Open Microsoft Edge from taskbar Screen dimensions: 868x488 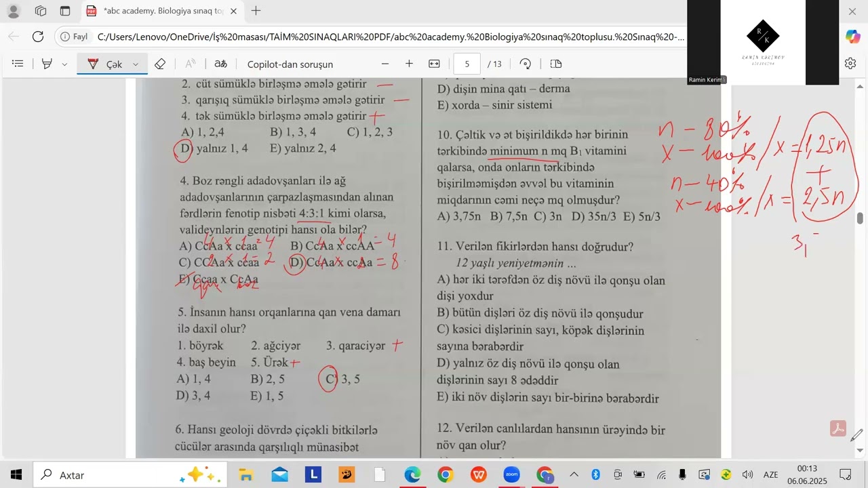coord(412,474)
